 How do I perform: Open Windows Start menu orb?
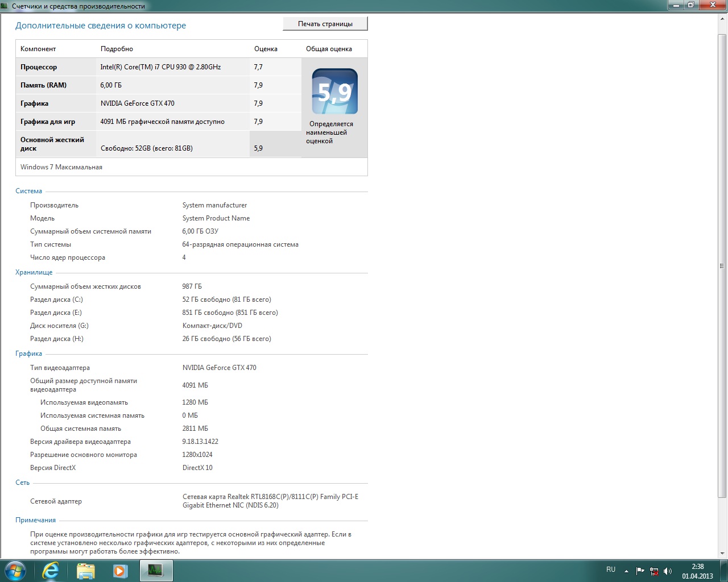15,571
